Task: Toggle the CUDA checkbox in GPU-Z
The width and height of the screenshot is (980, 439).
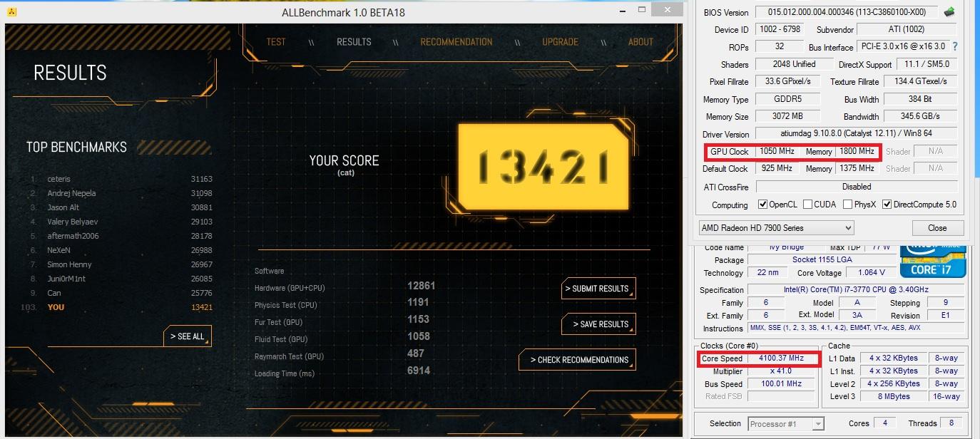Action: (x=807, y=205)
